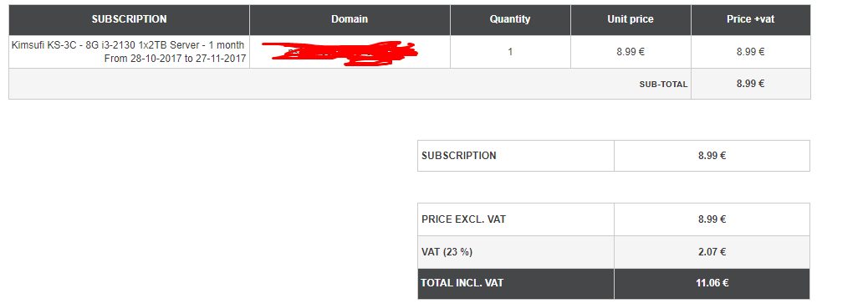Click the TOTAL INCL. VAT label

pos(462,283)
